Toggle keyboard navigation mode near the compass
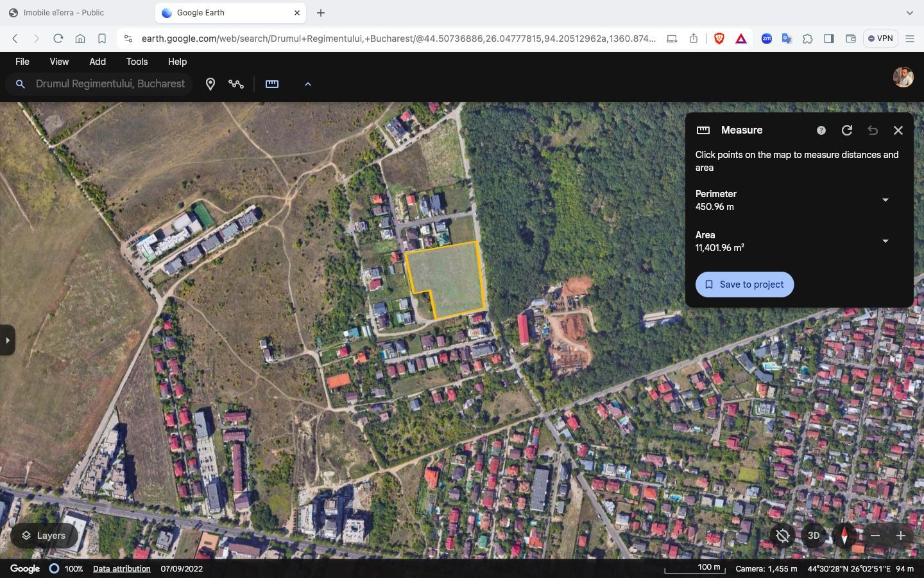Image resolution: width=924 pixels, height=578 pixels. pos(783,536)
